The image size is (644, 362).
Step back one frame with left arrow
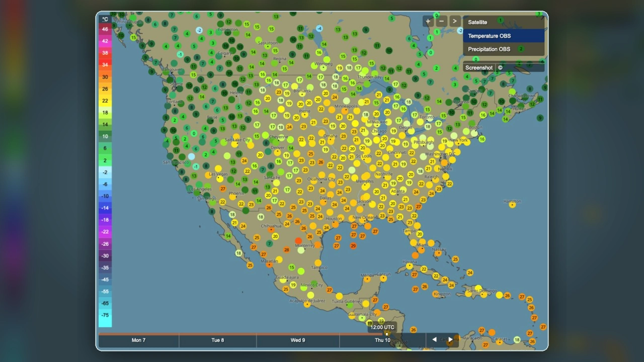[x=434, y=340]
